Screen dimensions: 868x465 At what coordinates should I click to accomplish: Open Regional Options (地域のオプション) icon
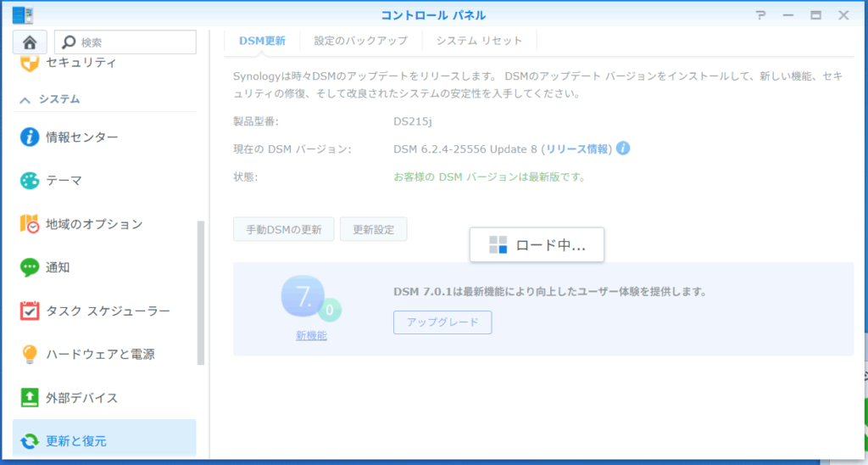click(x=30, y=224)
